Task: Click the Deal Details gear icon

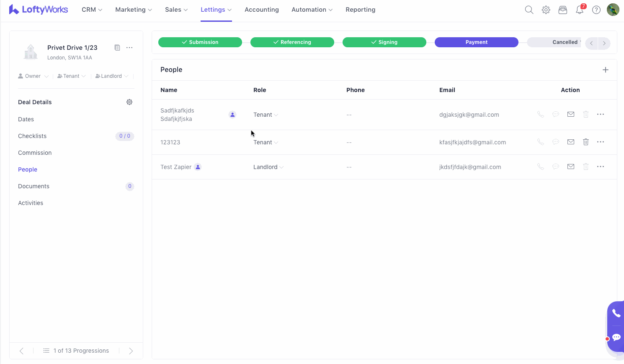Action: (129, 102)
